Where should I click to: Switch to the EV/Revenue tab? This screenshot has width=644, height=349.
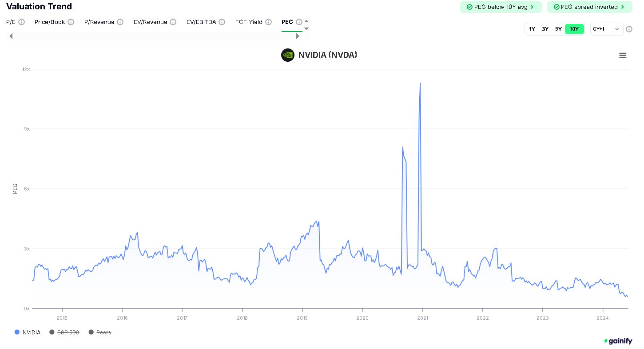(x=151, y=22)
